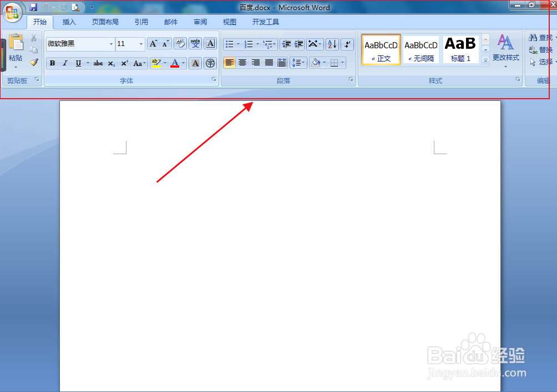
Task: Apply character border icon
Action: pyautogui.click(x=210, y=44)
